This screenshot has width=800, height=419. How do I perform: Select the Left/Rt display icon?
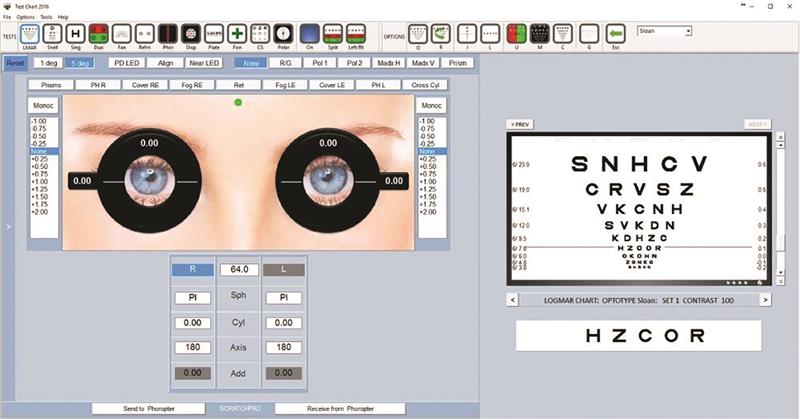[356, 34]
